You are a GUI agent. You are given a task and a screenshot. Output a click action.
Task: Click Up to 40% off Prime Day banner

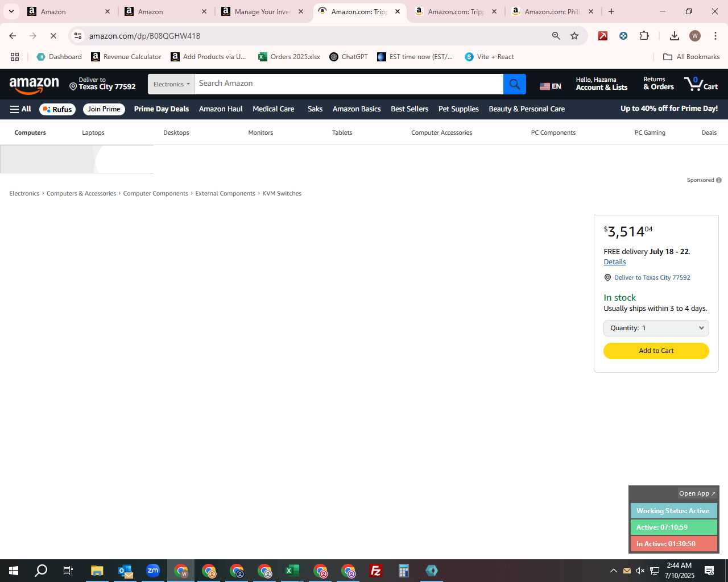click(669, 109)
